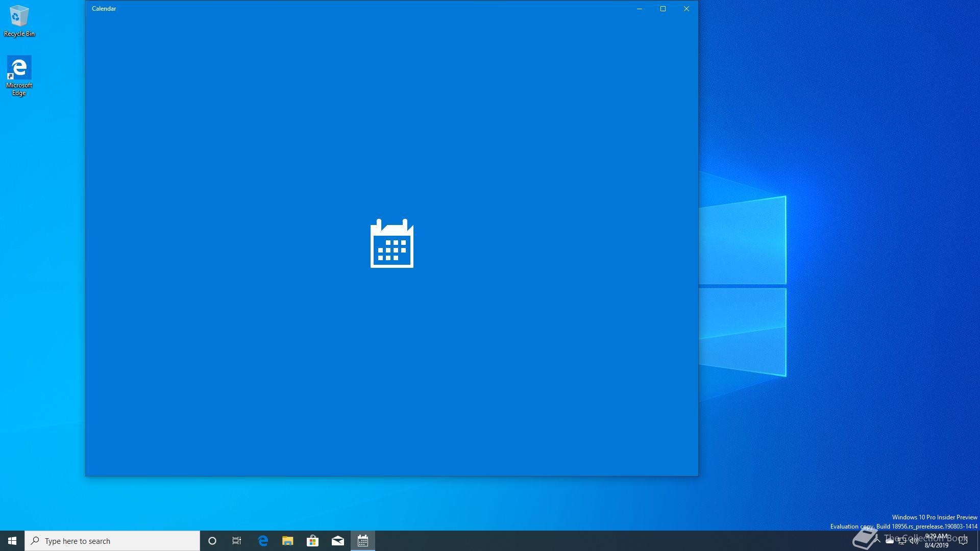980x551 pixels.
Task: Minimize the Calendar window
Action: point(640,9)
